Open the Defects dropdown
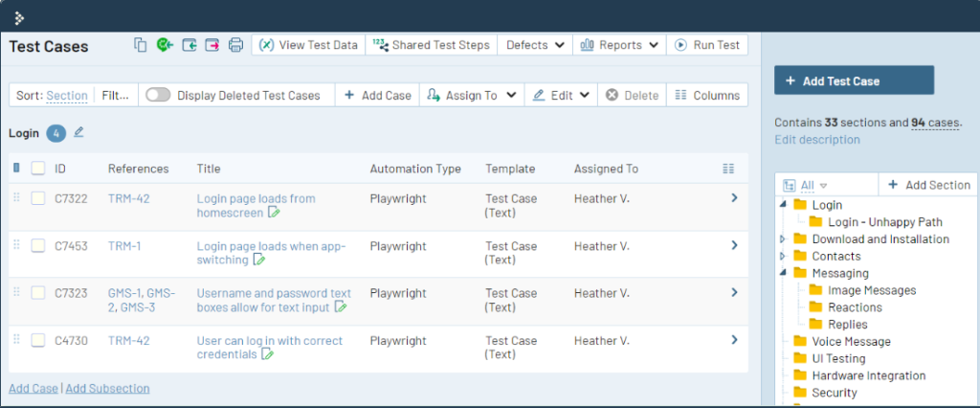Viewport: 980px width, 408px height. pyautogui.click(x=535, y=45)
